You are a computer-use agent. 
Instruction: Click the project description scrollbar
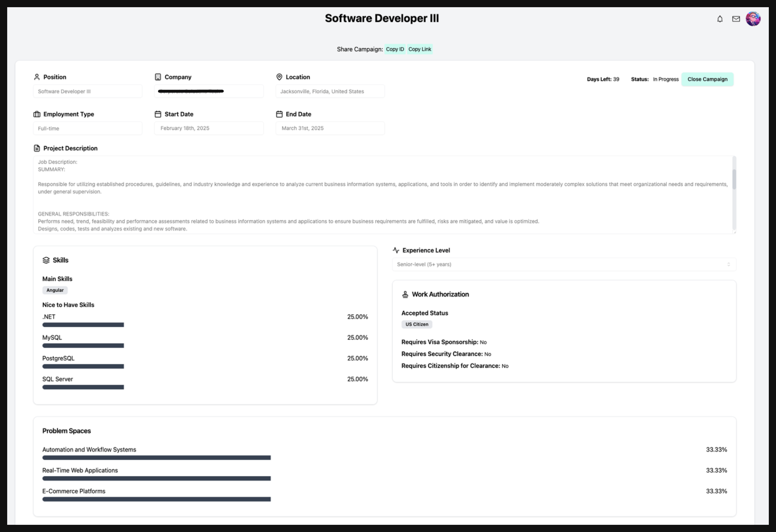coord(734,179)
